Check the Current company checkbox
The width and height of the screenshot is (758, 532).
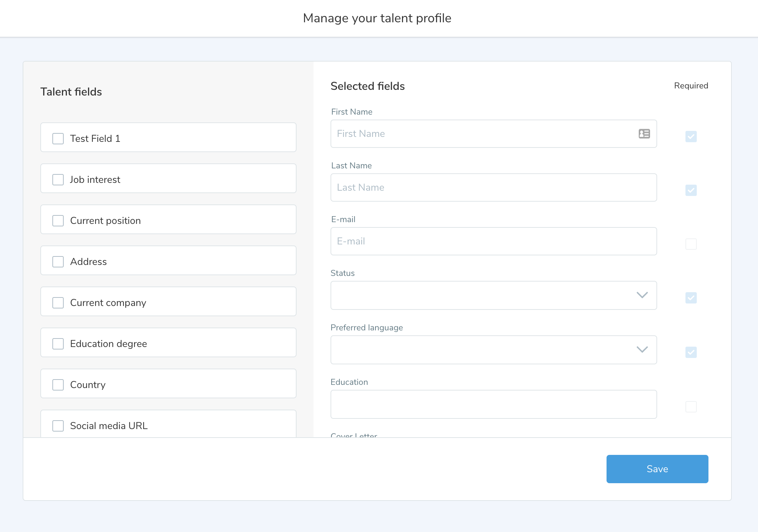tap(58, 303)
